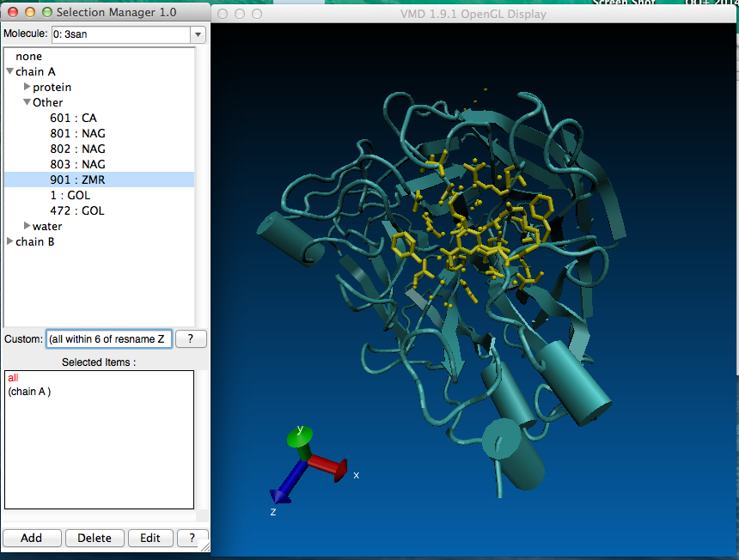This screenshot has height=560, width=739.
Task: Click the help button next to Custom
Action: point(190,339)
